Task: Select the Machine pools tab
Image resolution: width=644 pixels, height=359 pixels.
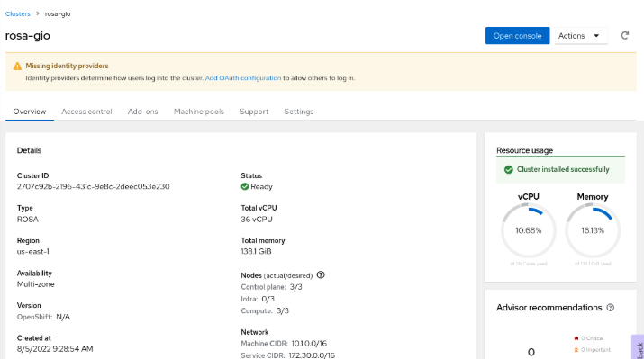Action: 199,112
